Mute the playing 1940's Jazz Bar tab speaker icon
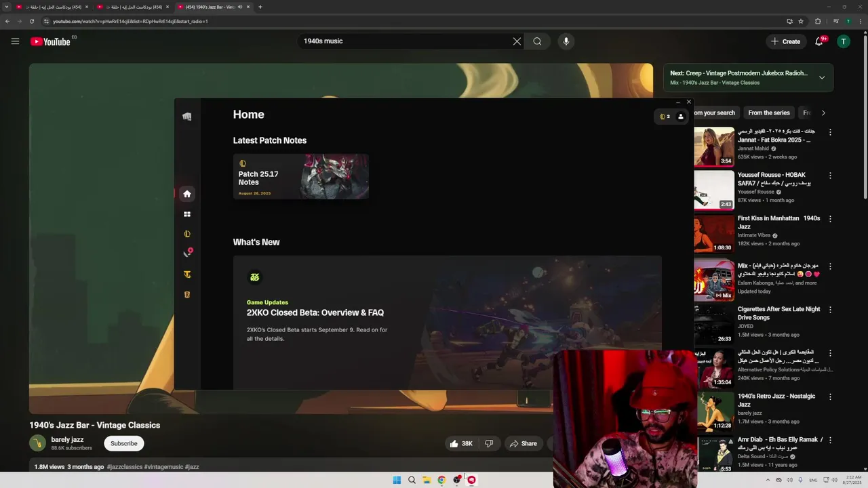The height and width of the screenshot is (488, 868). tap(239, 7)
